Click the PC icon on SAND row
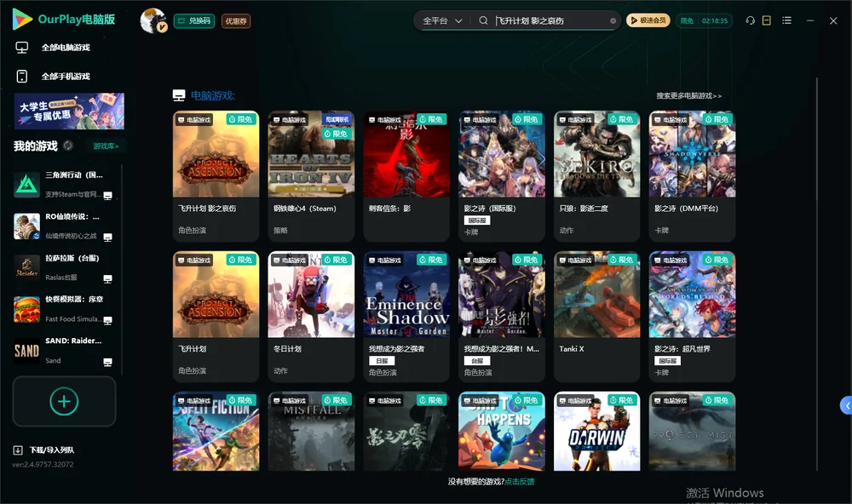This screenshot has height=504, width=852. pyautogui.click(x=107, y=363)
